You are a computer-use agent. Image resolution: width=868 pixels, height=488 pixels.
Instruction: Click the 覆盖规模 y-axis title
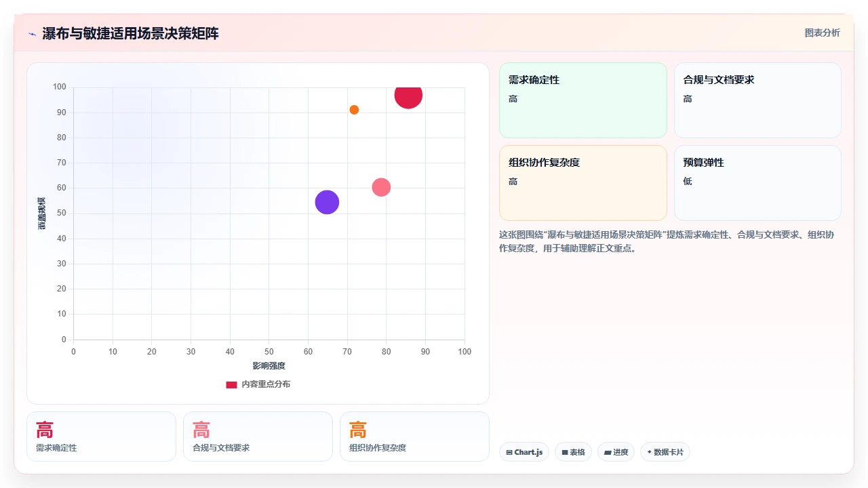point(41,213)
